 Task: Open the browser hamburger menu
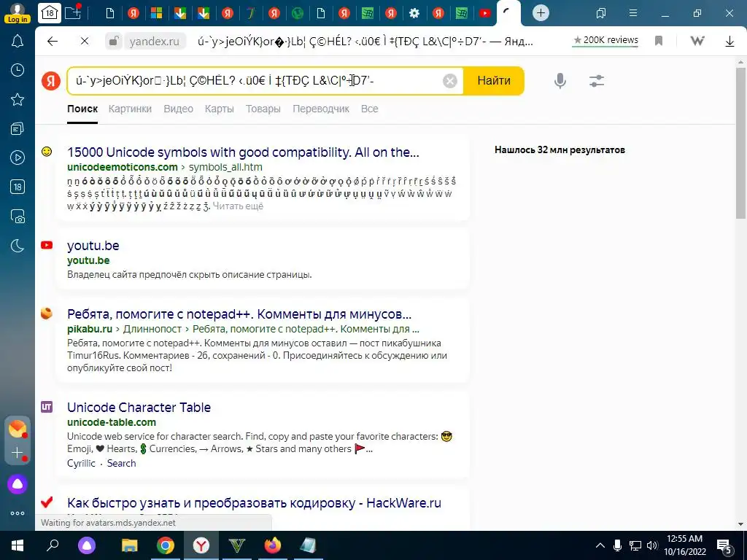(x=633, y=13)
